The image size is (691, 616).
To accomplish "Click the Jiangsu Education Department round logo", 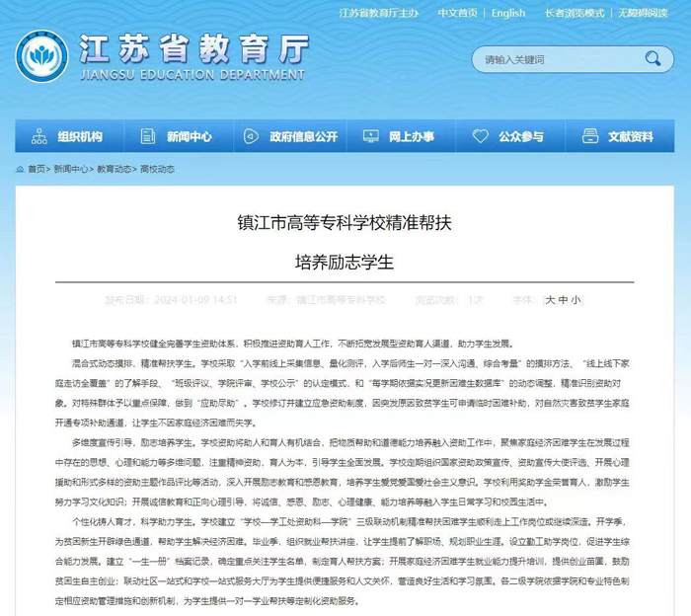I will pyautogui.click(x=41, y=56).
